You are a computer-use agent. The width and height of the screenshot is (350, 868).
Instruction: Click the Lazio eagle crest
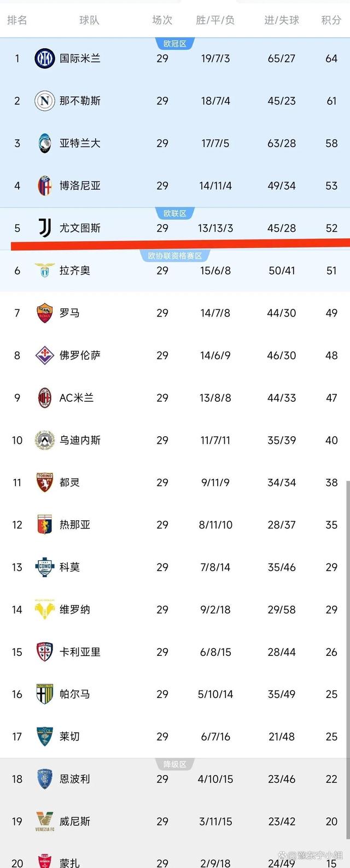[44, 271]
